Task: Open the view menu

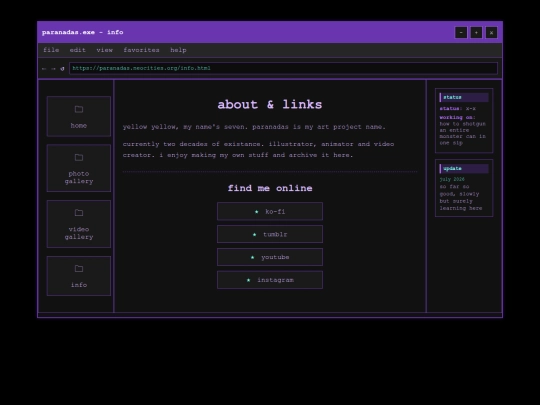Action: (x=104, y=50)
